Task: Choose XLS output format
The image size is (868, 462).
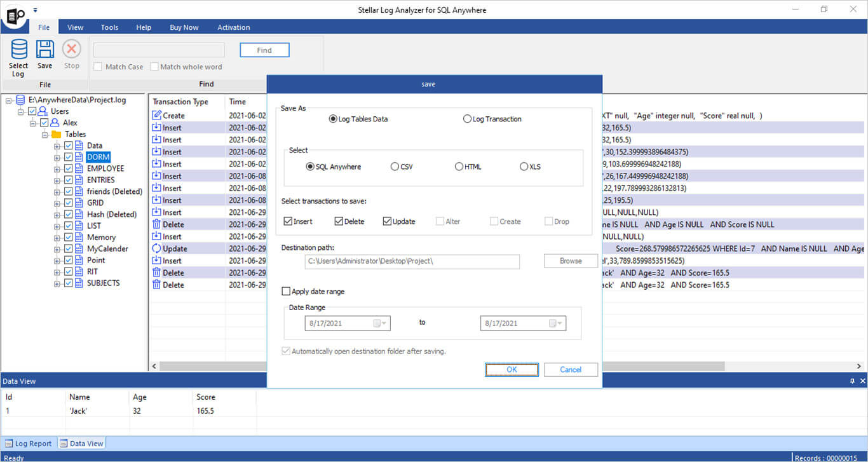Action: 524,166
